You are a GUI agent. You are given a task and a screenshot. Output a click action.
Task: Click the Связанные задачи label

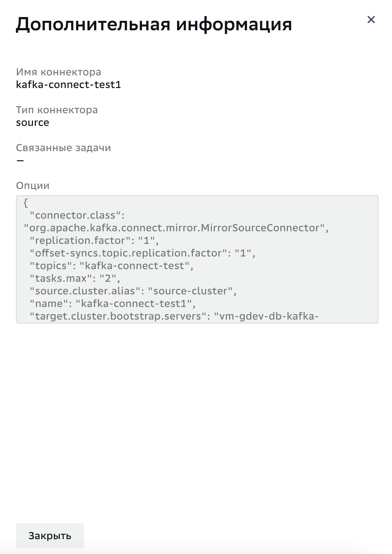point(63,148)
